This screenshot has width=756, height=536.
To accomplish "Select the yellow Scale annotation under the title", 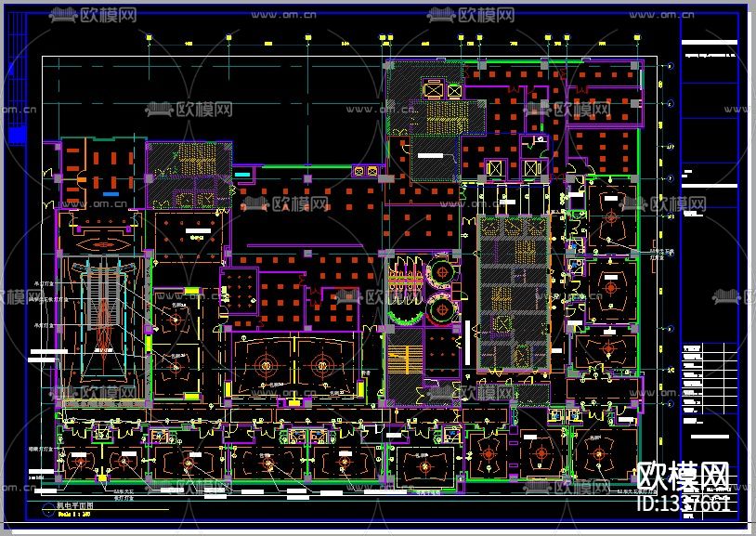I will [x=73, y=515].
